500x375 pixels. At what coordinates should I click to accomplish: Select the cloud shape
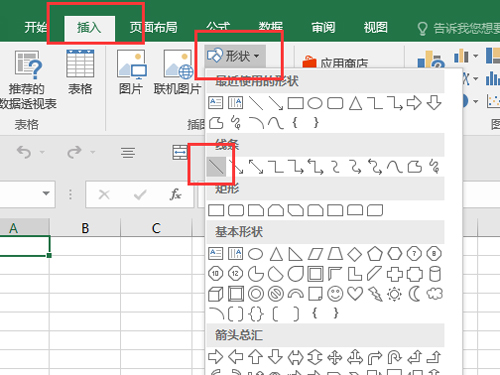click(x=435, y=294)
